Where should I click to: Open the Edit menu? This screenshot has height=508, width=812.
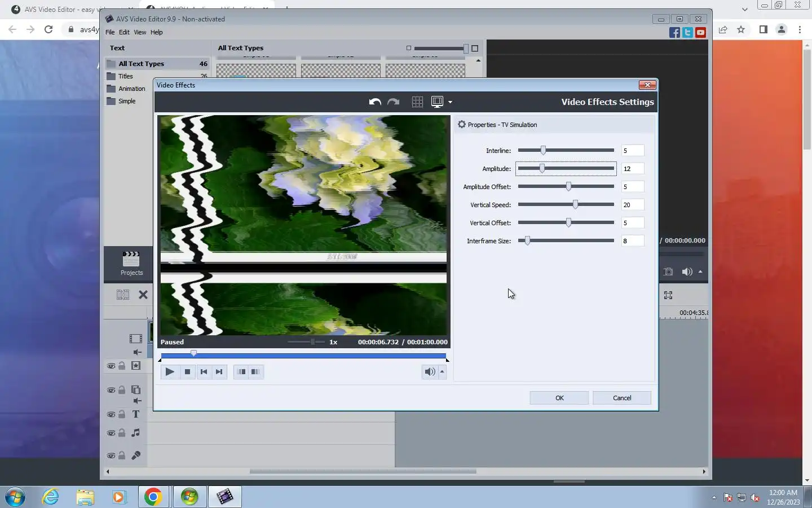tap(124, 32)
